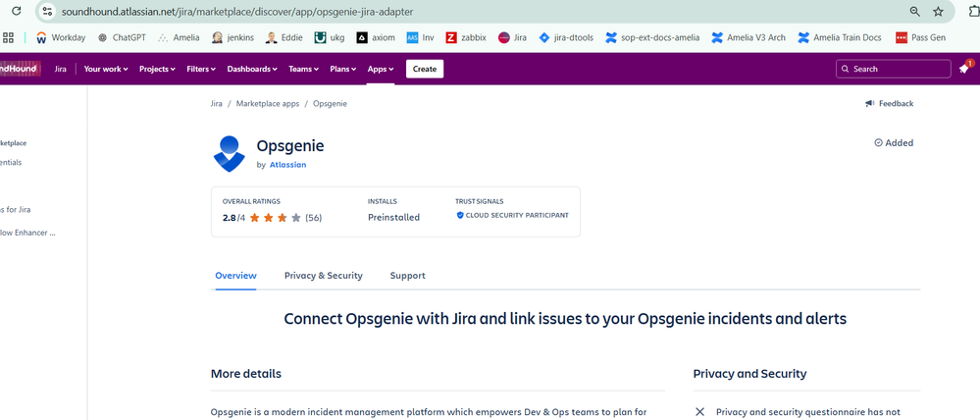Click the (56) review count

click(x=314, y=218)
